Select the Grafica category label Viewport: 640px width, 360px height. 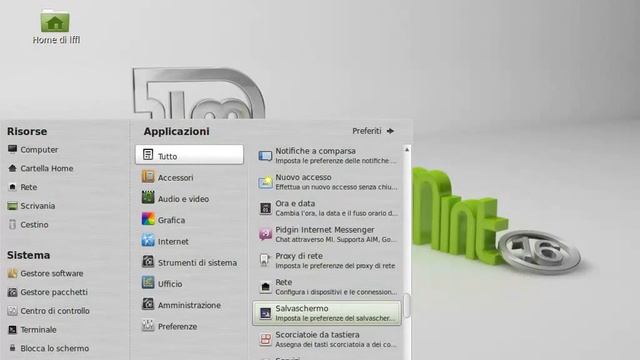[171, 220]
